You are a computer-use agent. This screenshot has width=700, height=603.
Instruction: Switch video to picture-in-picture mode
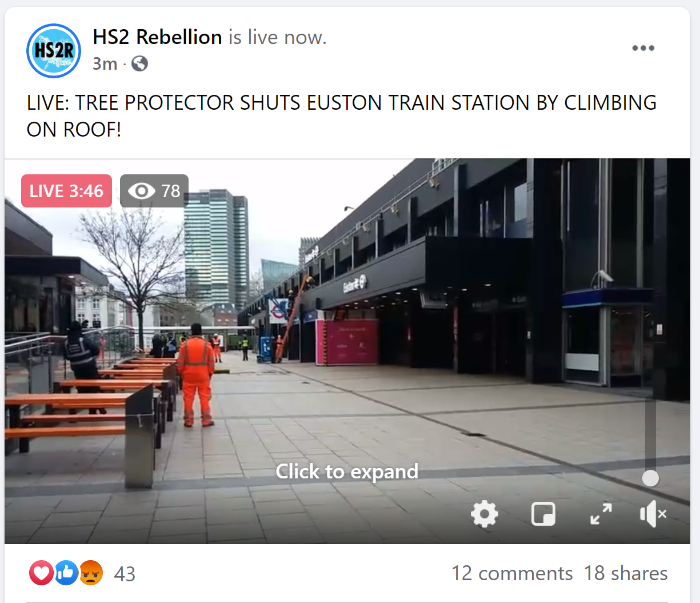543,514
